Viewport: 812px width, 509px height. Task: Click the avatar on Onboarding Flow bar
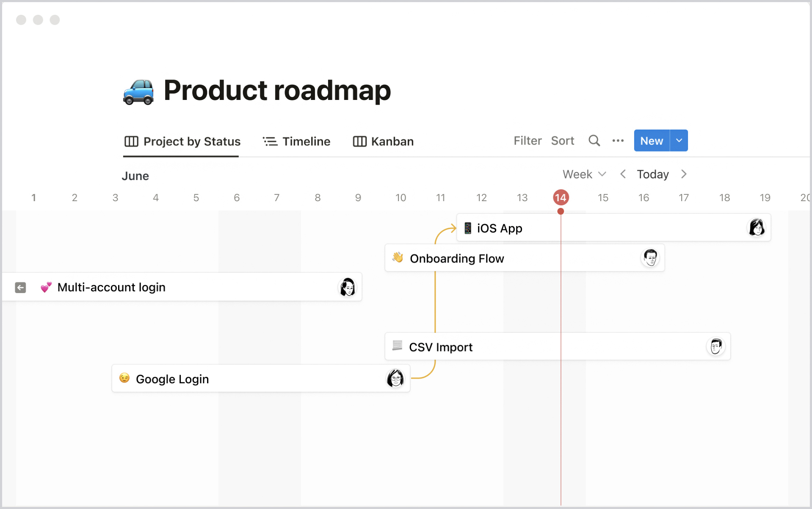pyautogui.click(x=650, y=257)
